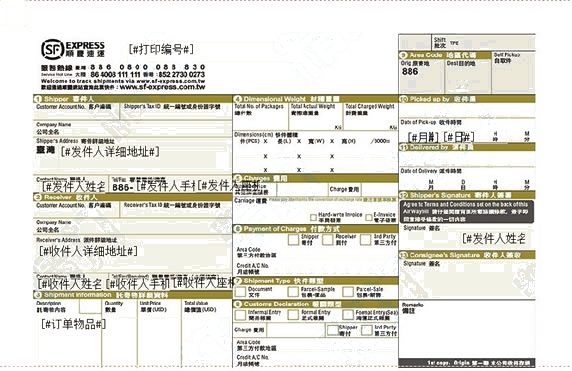Check 3rd Party box in Customs Declaration charge row

pyautogui.click(x=367, y=331)
